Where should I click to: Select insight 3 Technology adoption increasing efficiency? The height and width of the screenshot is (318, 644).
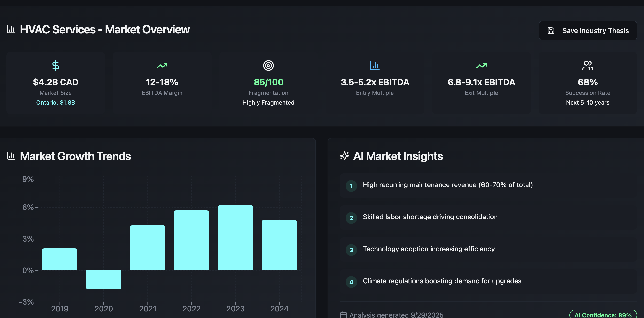pyautogui.click(x=429, y=249)
